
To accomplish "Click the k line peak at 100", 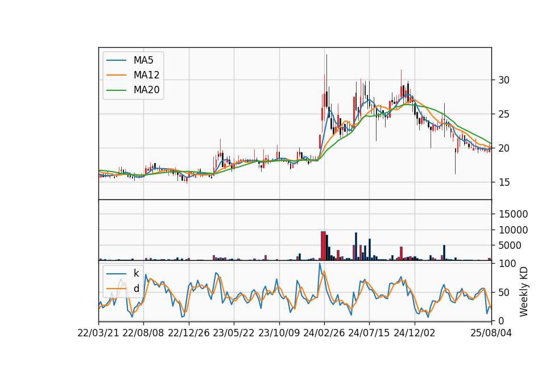I will [320, 264].
